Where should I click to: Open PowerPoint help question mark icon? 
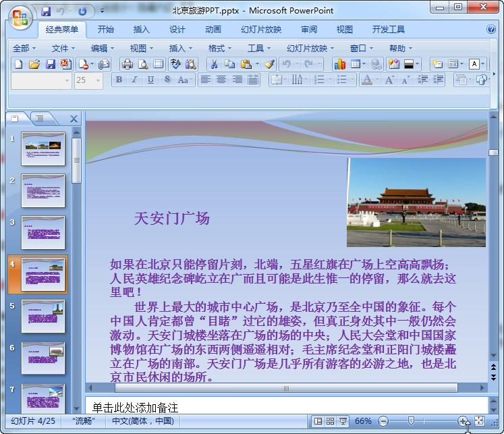click(x=491, y=29)
